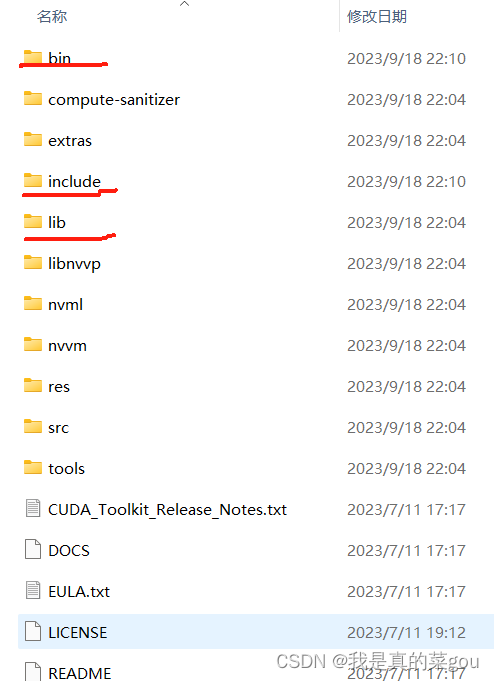Click the lib folder icon
This screenshot has width=494, height=681.
click(x=33, y=221)
